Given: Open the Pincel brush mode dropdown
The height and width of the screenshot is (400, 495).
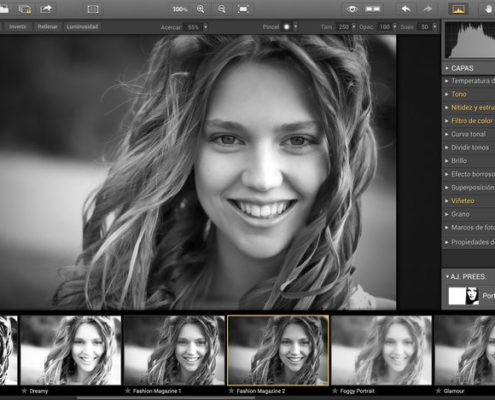Looking at the screenshot, I should pos(295,27).
